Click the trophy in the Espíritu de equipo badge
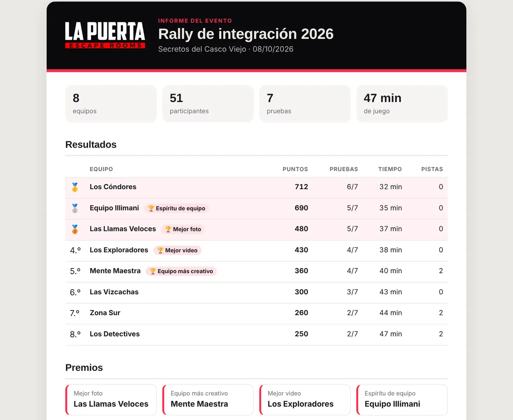Screen dimensions: 513x420 (x=151, y=208)
